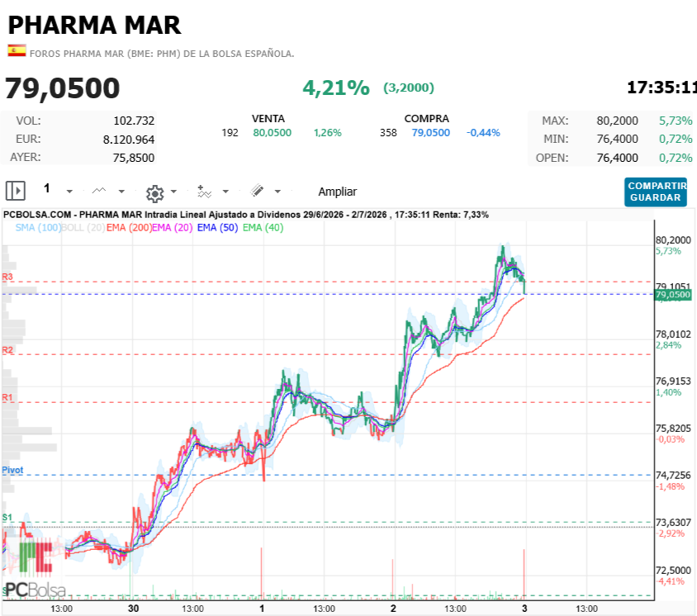Screen dimensions: 697x616
Task: Toggle the EMA (50) indicator label
Action: [x=217, y=228]
